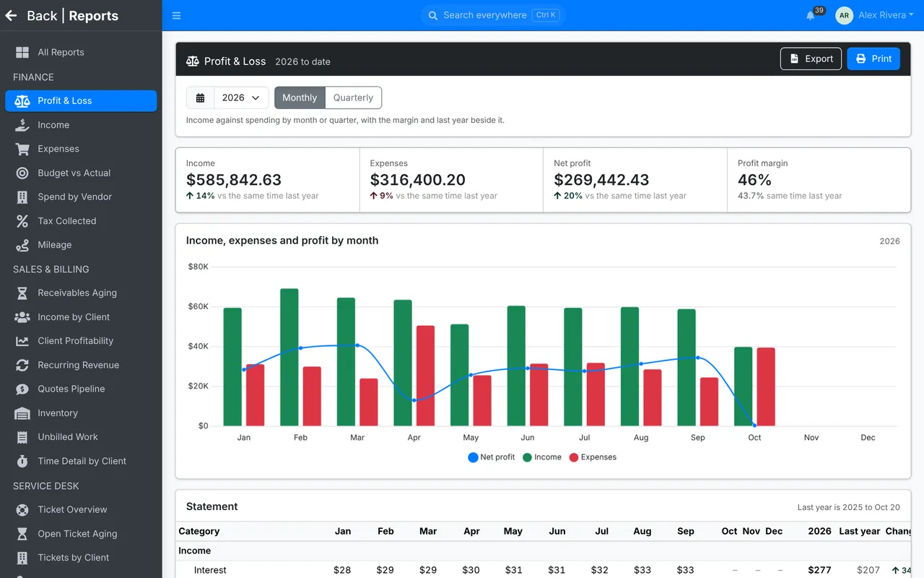Screen dimensions: 924x578
Task: Click the Spend by Vendor building icon
Action: 22,197
